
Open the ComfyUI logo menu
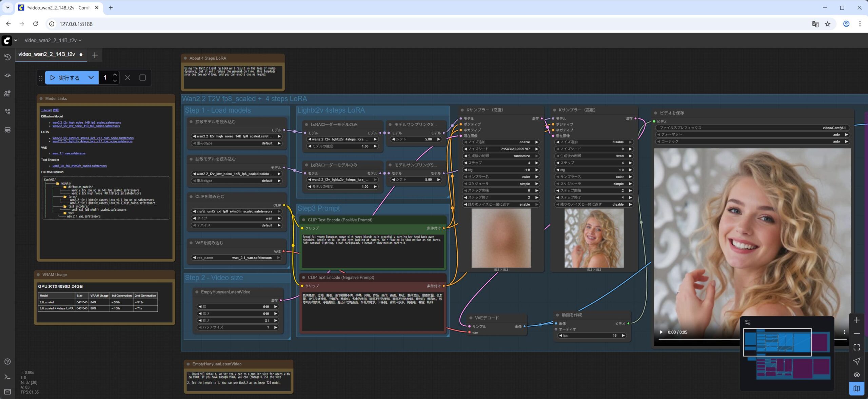[x=7, y=40]
